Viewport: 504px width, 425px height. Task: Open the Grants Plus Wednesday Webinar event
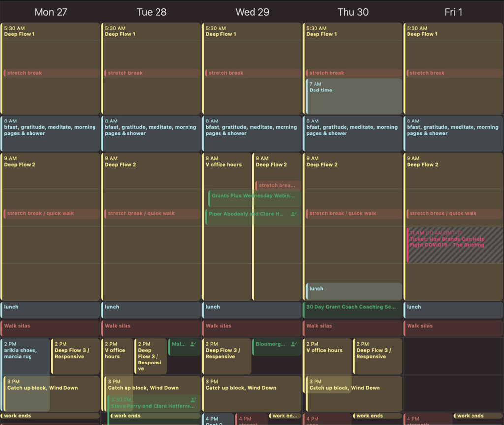pyautogui.click(x=254, y=196)
